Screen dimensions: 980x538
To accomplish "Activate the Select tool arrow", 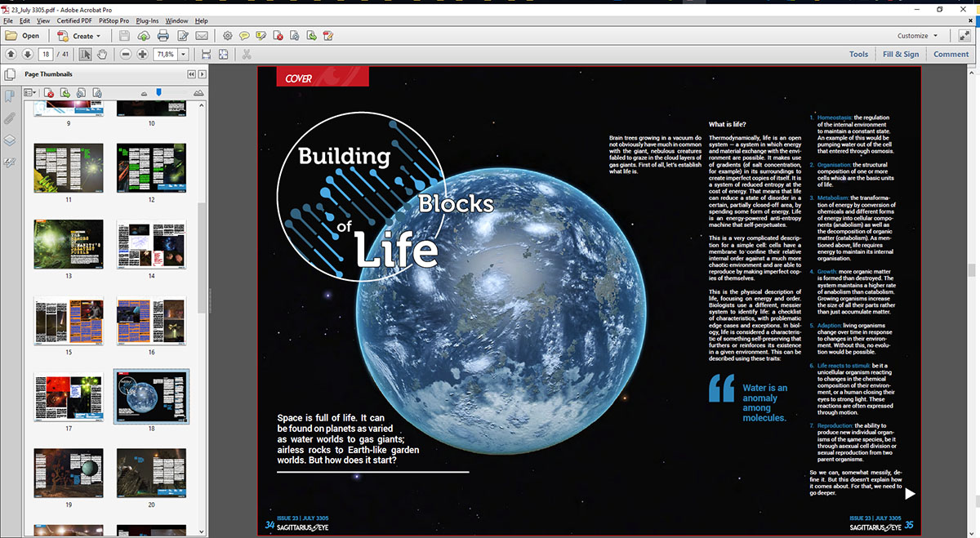I will point(86,55).
